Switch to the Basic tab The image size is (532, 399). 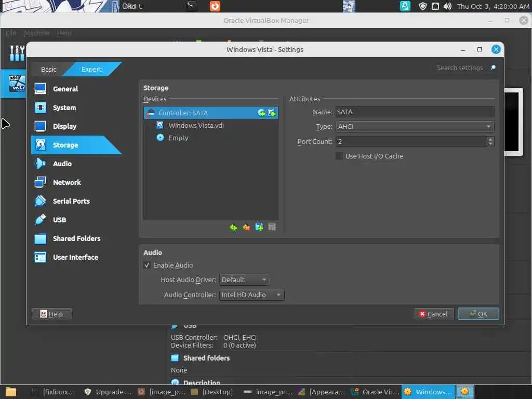[x=48, y=69]
